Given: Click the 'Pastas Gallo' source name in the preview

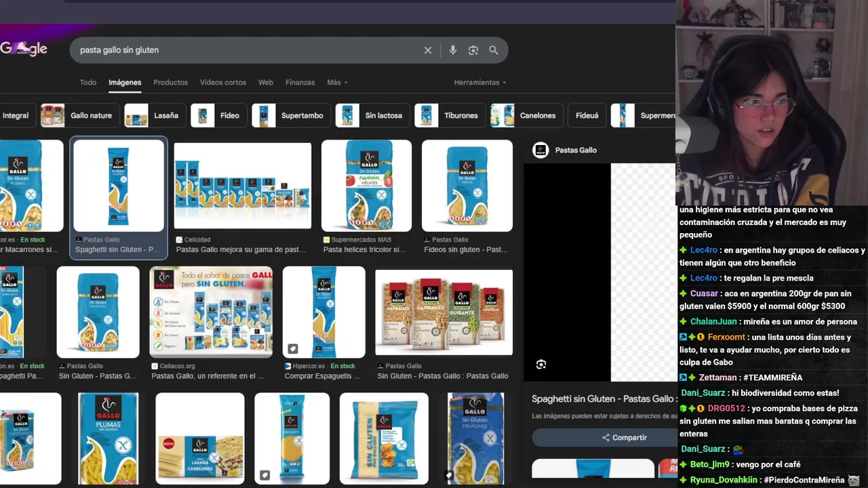Looking at the screenshot, I should coord(576,150).
